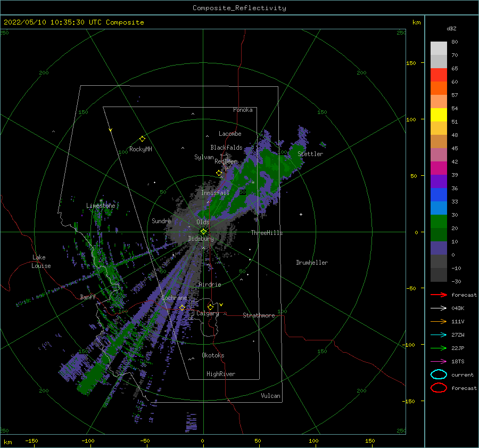Click the ThreeHills label
The height and width of the screenshot is (448, 479).
pos(267,233)
